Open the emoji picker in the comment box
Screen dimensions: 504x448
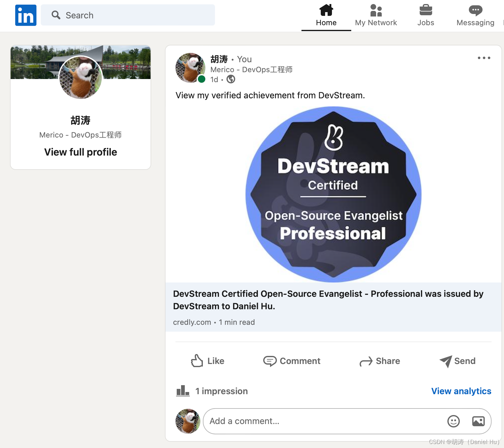[454, 421]
